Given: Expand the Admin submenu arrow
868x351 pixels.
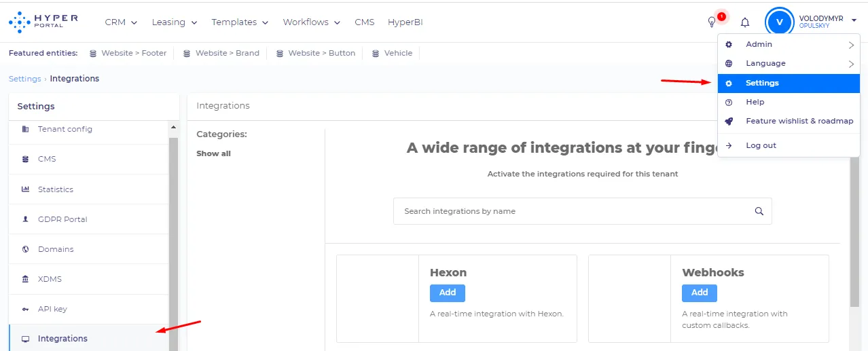Looking at the screenshot, I should pyautogui.click(x=851, y=45).
